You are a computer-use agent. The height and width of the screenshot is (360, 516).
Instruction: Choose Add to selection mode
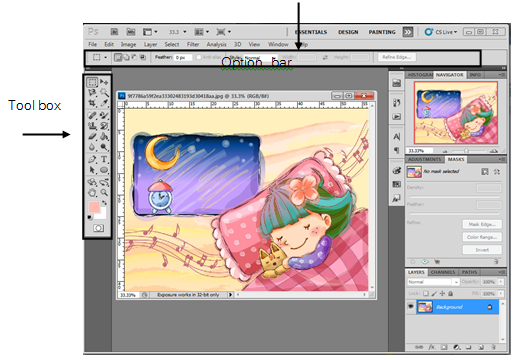[x=126, y=57]
